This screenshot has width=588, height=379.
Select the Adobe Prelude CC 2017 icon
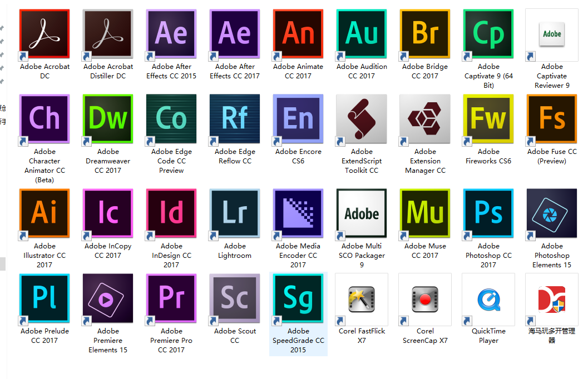45,298
